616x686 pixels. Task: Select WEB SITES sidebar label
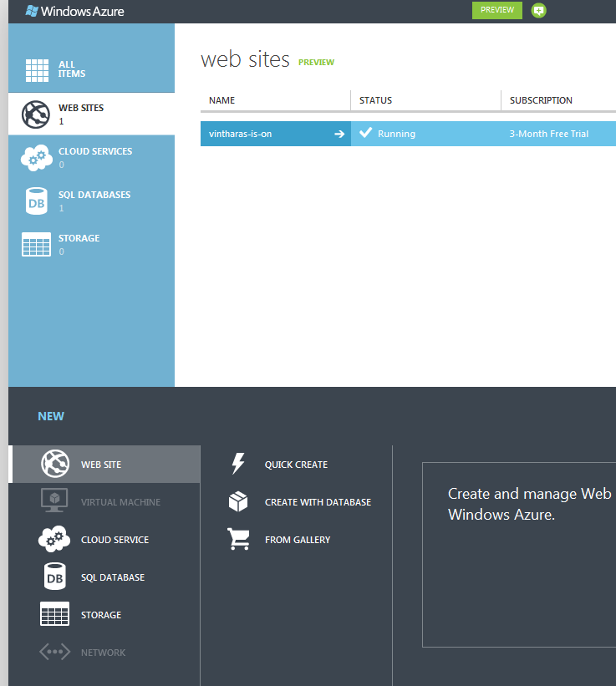81,108
